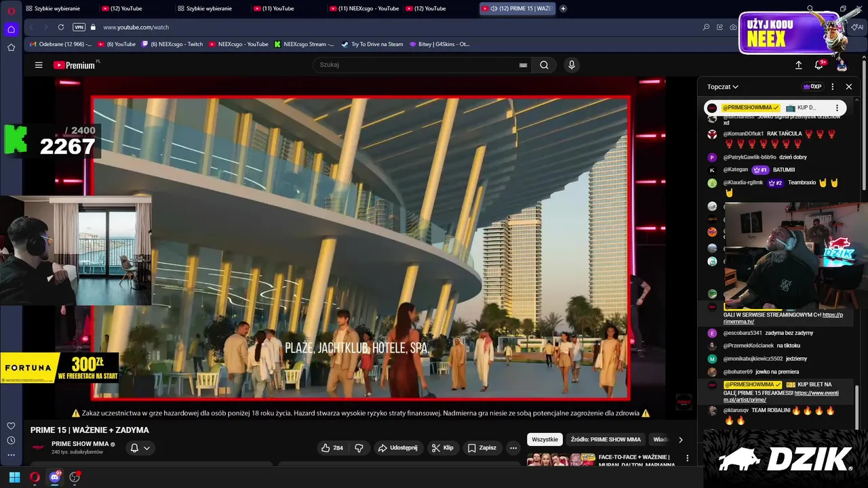Select Źródło: PRIME SHOW MMA chip

coord(606,439)
